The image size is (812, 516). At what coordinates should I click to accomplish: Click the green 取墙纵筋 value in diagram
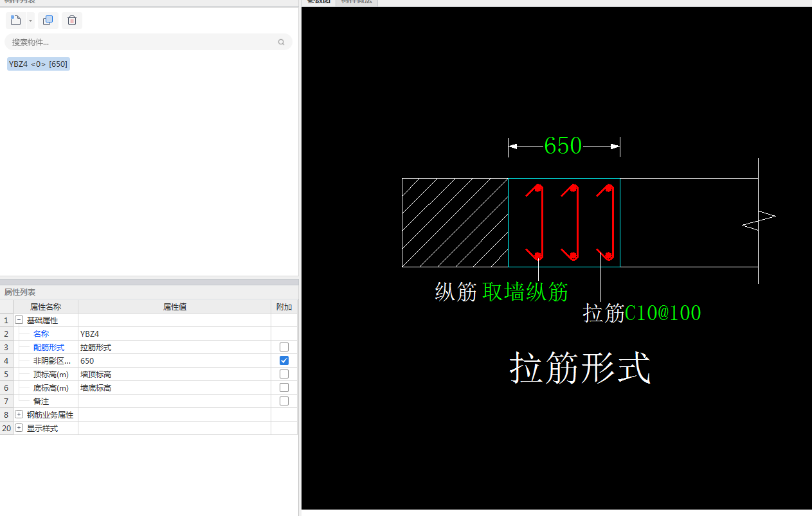pyautogui.click(x=525, y=292)
